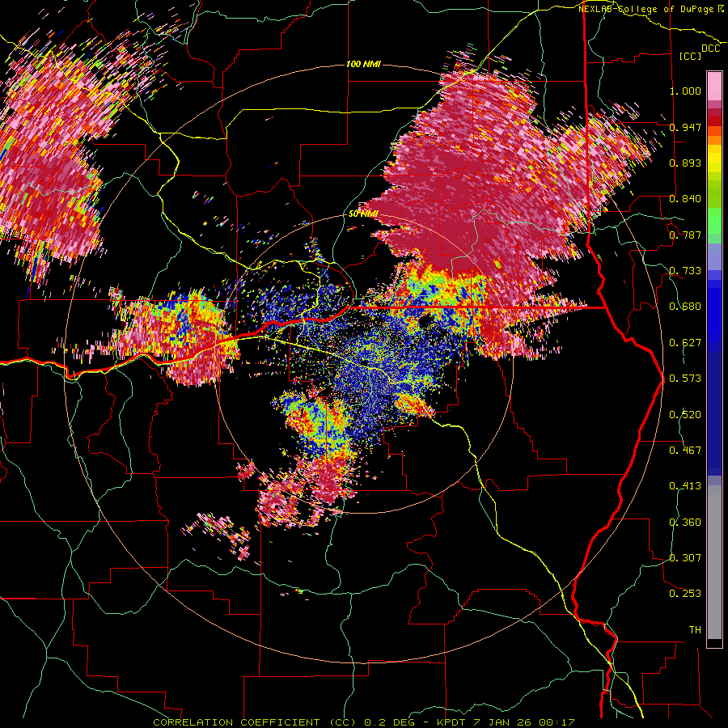Click the 0.680 color scale value
The width and height of the screenshot is (728, 728).
coord(685,307)
